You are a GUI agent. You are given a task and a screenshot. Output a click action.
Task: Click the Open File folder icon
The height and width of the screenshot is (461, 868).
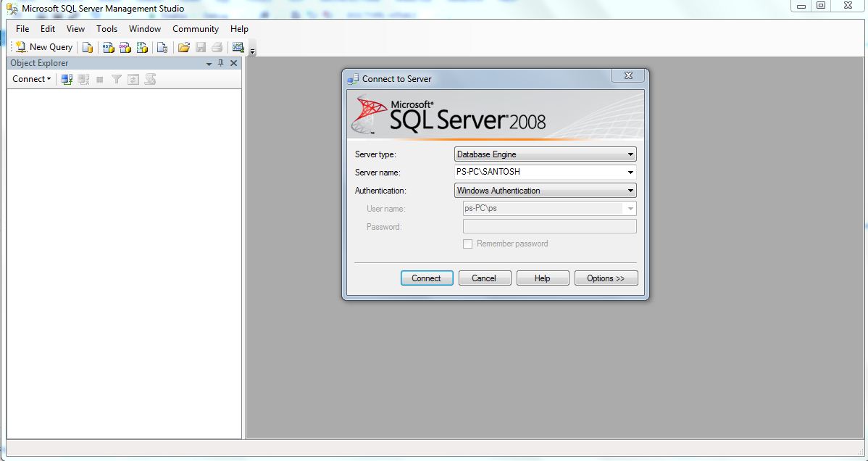(x=184, y=48)
